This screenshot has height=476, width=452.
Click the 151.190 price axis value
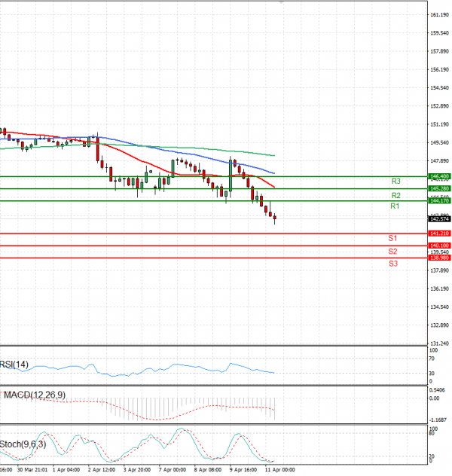(x=439, y=124)
